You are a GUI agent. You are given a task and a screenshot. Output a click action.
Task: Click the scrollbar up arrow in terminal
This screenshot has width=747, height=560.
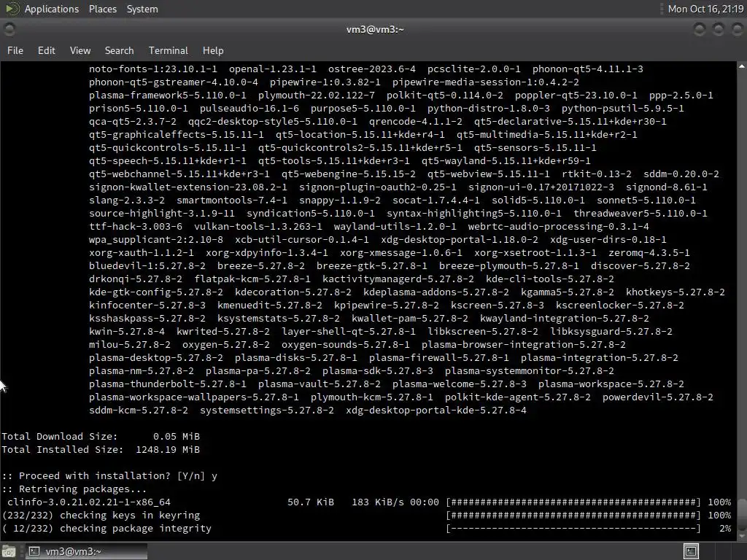click(x=742, y=66)
